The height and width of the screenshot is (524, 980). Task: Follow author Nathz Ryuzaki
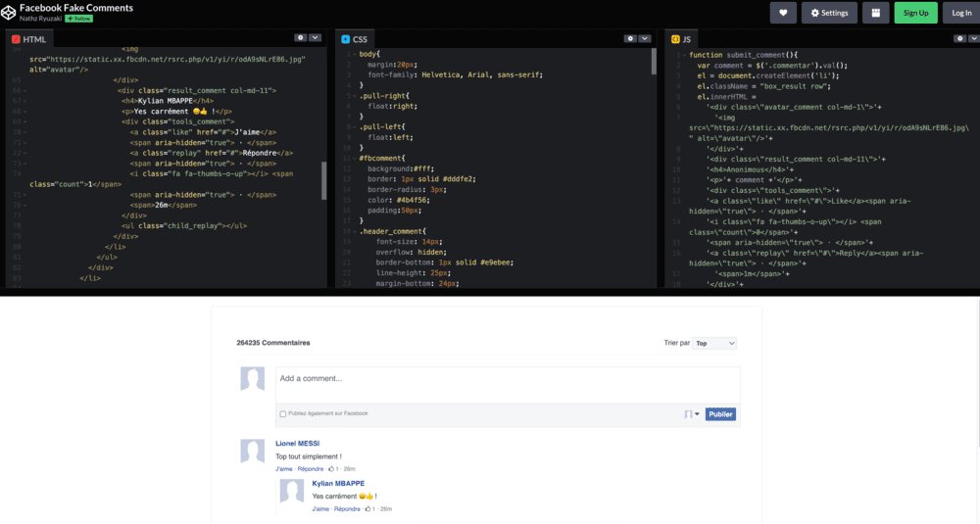tap(79, 19)
